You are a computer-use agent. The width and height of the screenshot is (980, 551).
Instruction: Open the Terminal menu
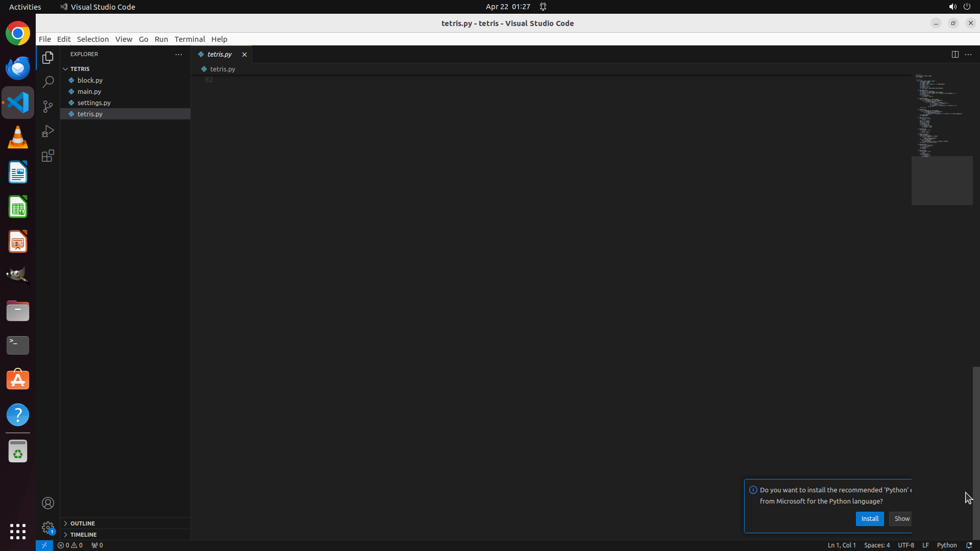click(x=189, y=39)
